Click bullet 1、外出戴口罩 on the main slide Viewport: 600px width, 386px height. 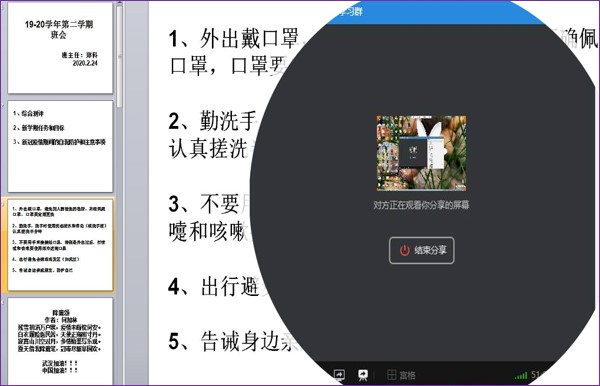[234, 39]
